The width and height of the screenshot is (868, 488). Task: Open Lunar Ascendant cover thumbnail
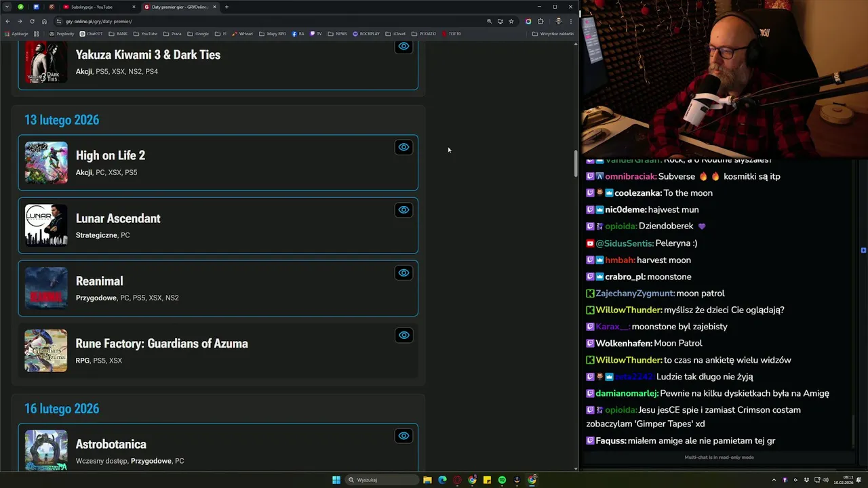46,225
